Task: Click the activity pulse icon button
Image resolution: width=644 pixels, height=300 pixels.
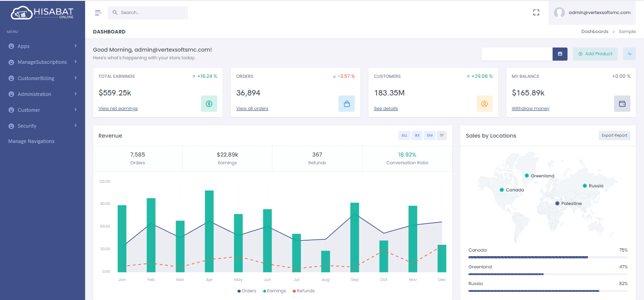Action: [x=629, y=54]
